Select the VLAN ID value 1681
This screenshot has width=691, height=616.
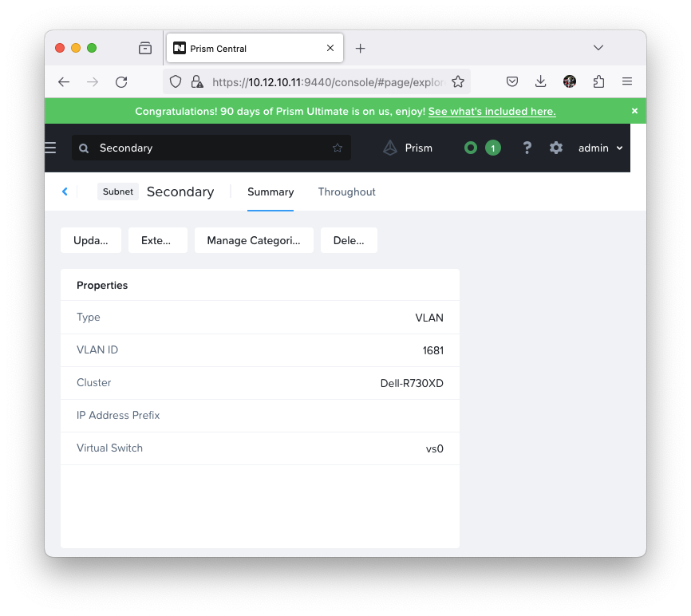433,351
